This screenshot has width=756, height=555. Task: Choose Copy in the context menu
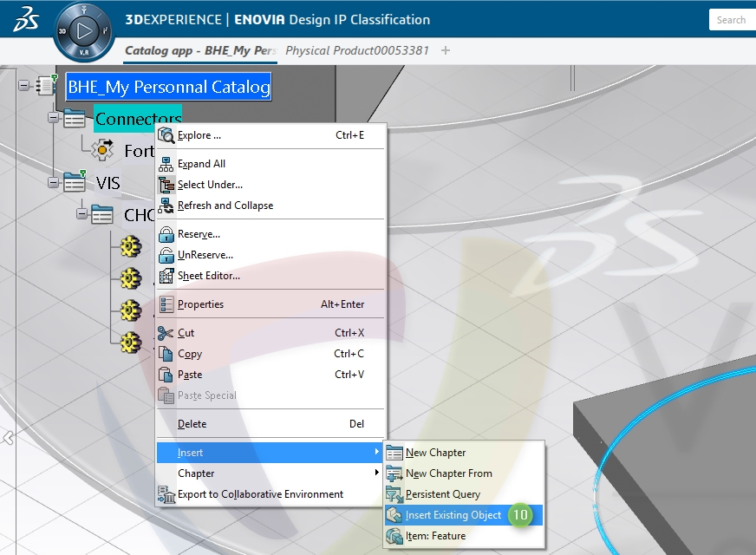tap(270, 354)
